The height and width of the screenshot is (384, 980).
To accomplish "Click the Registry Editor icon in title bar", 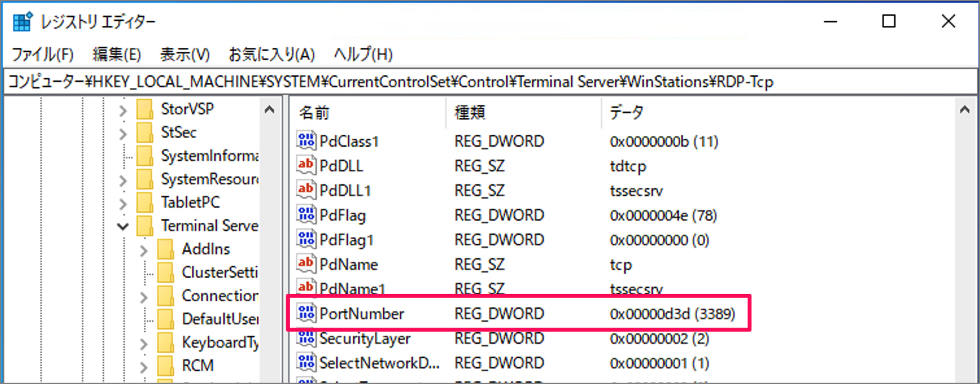I will pos(22,20).
